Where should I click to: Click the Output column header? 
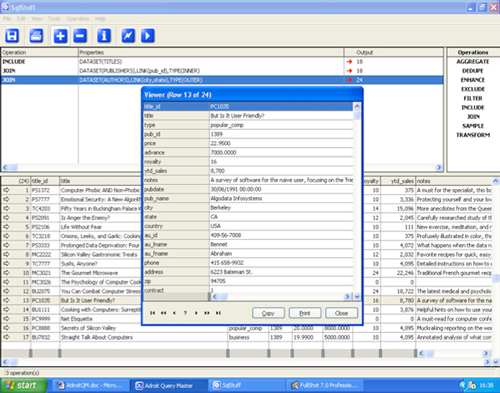(x=393, y=52)
